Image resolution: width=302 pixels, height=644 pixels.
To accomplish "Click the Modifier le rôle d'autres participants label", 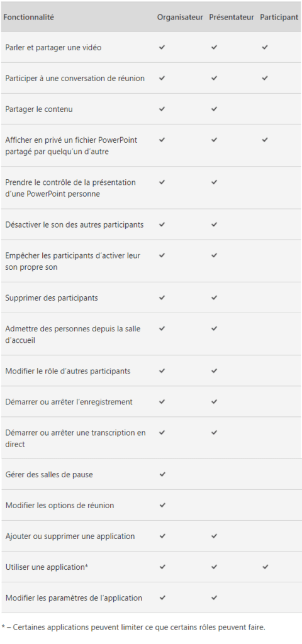I will (68, 371).
